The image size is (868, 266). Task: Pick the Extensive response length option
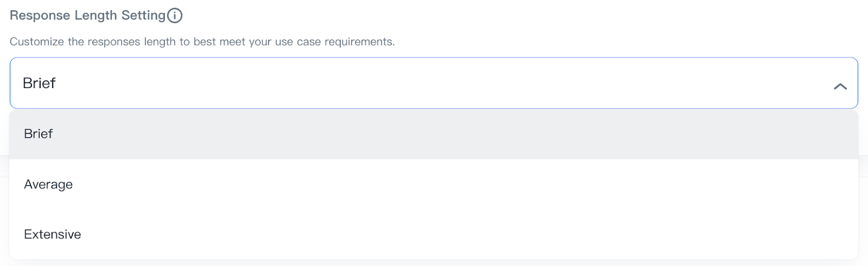pos(53,235)
